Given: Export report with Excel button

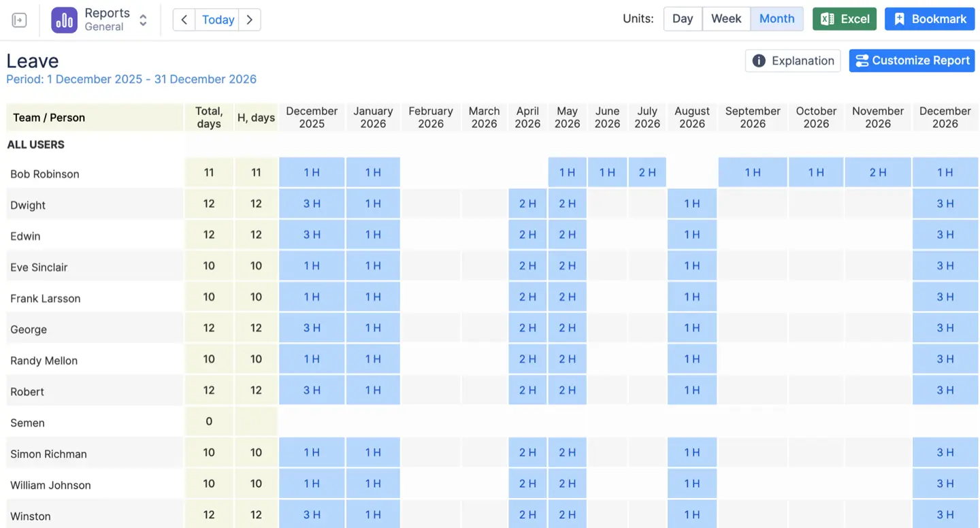Looking at the screenshot, I should (845, 19).
